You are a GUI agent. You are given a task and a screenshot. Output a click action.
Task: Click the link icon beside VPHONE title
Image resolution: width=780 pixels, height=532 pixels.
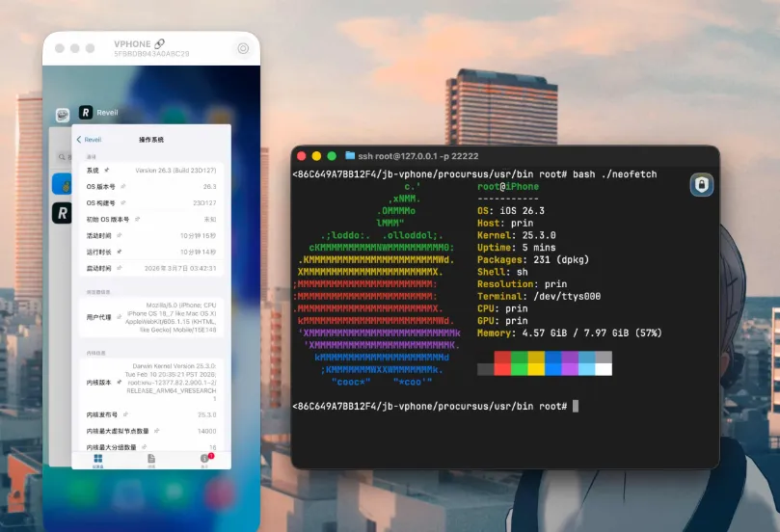point(159,43)
